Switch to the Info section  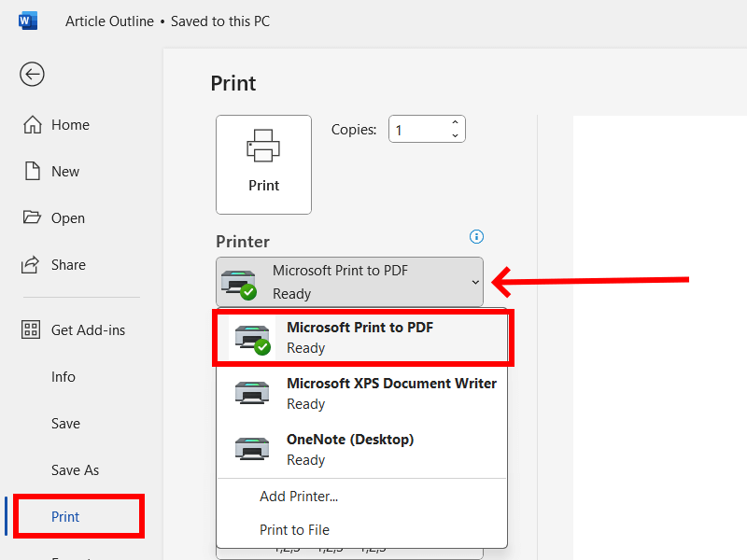pos(63,376)
